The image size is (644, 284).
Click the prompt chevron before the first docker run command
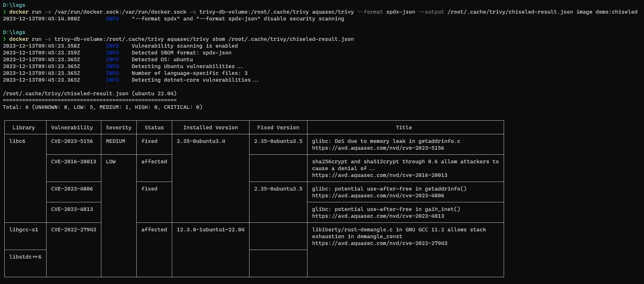point(5,12)
